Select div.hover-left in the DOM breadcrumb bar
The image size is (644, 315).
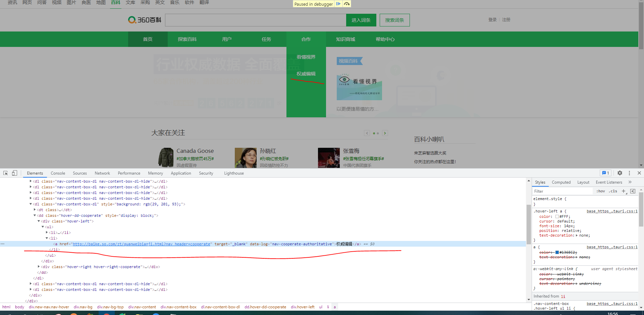[x=303, y=307]
